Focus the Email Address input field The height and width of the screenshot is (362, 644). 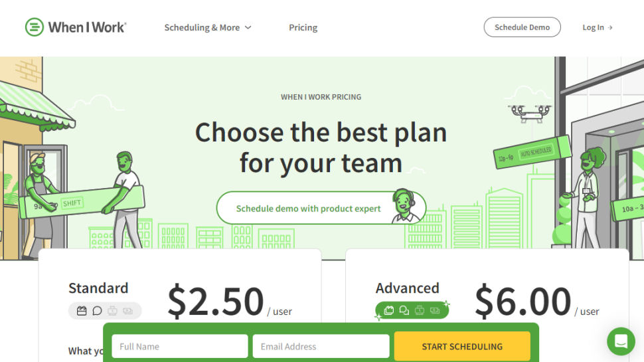(x=321, y=346)
